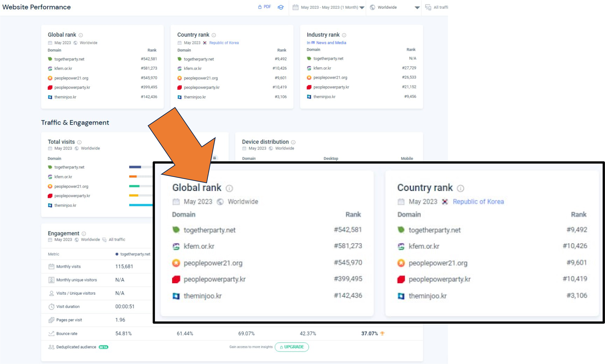The image size is (605, 364).
Task: Click the blue togetherparty.net visits bar
Action: 135,167
